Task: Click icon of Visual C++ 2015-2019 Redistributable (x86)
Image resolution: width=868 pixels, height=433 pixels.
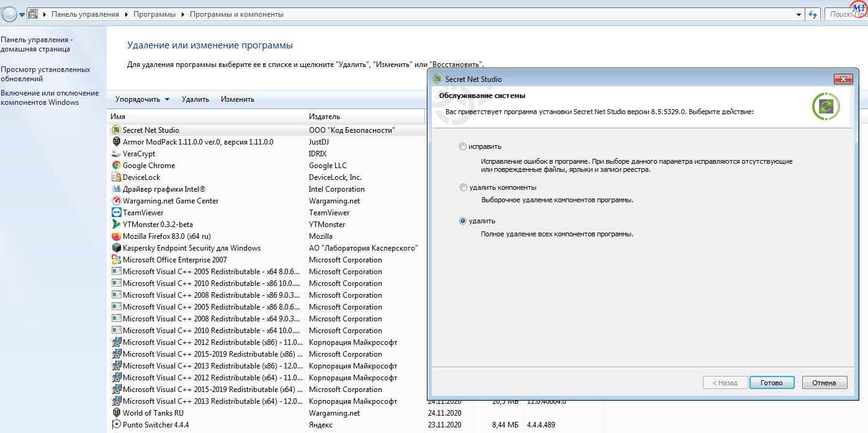Action: [116, 354]
